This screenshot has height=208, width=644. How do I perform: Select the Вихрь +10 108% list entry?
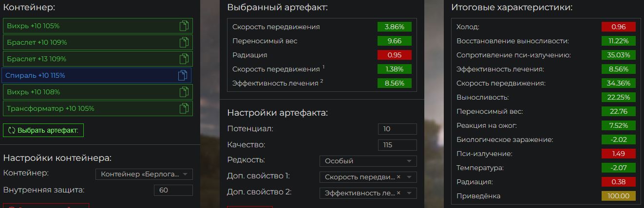[98, 92]
